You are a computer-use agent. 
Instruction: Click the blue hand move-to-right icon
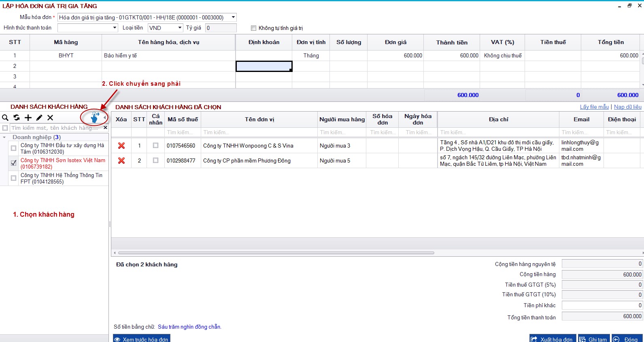pos(95,118)
